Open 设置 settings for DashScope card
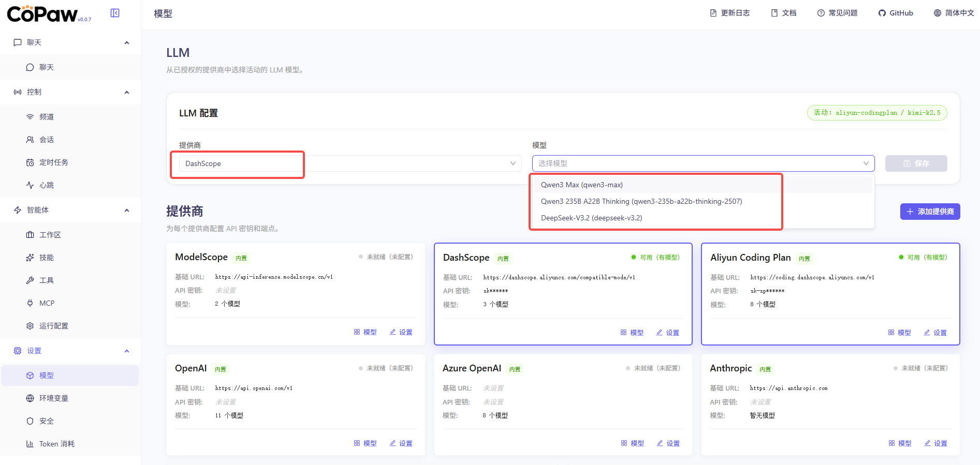 [x=668, y=333]
